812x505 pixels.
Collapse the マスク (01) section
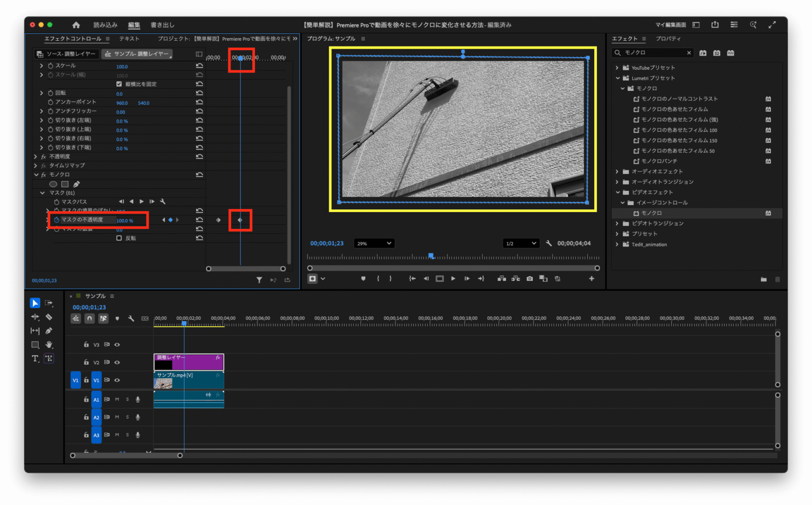pos(42,192)
